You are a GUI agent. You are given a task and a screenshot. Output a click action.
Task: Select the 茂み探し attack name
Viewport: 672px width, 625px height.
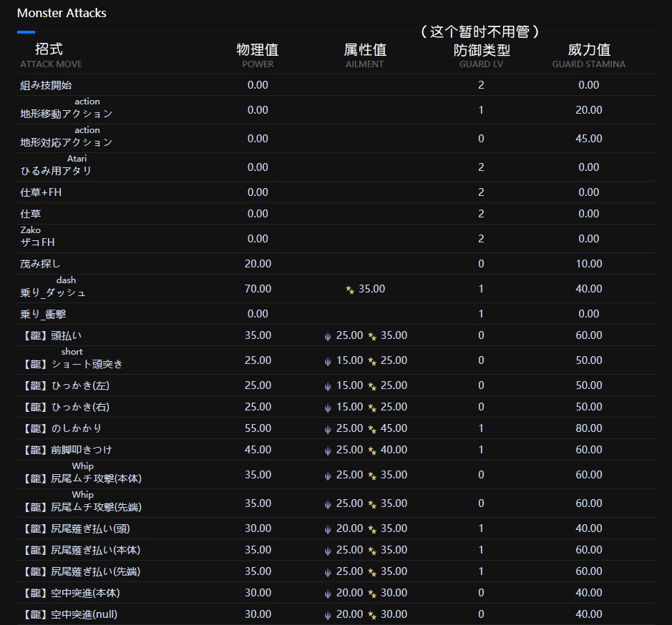click(x=40, y=264)
